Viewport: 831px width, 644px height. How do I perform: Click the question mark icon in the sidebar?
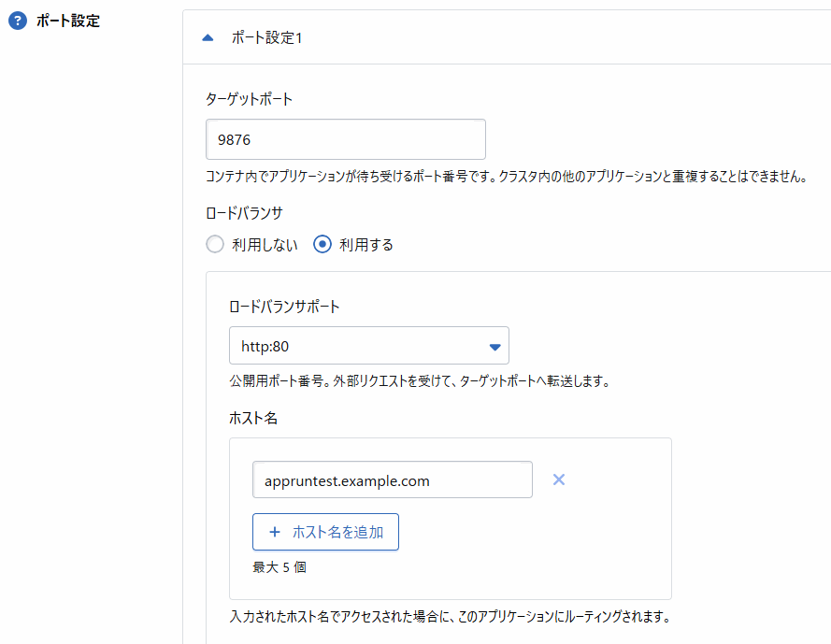[x=16, y=20]
